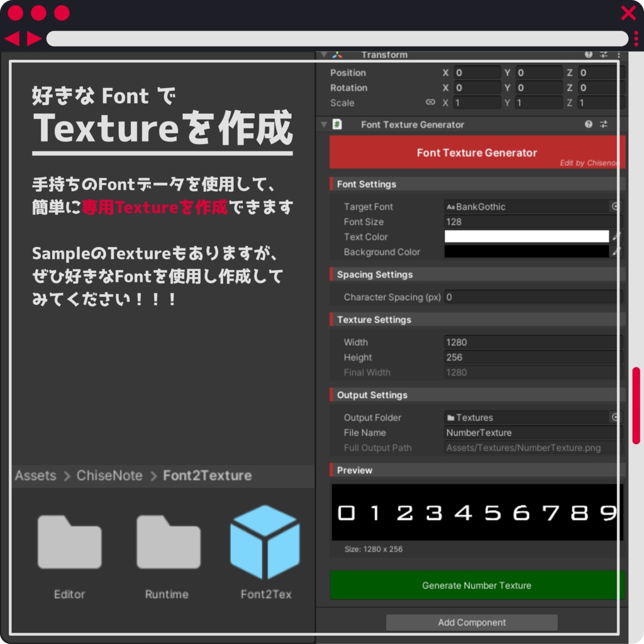The image size is (644, 644).
Task: Click the empty address bar field
Action: pos(337,38)
